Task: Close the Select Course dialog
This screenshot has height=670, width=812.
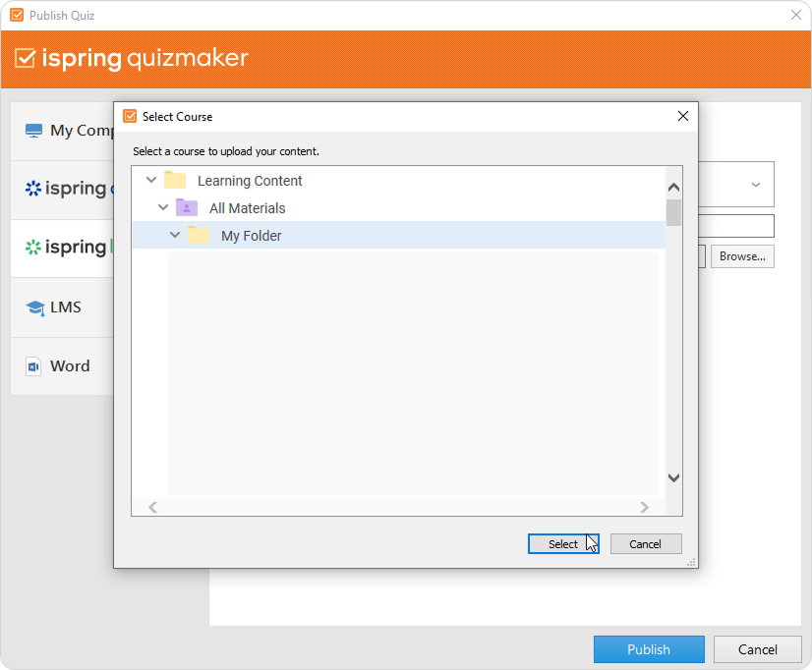Action: click(683, 116)
